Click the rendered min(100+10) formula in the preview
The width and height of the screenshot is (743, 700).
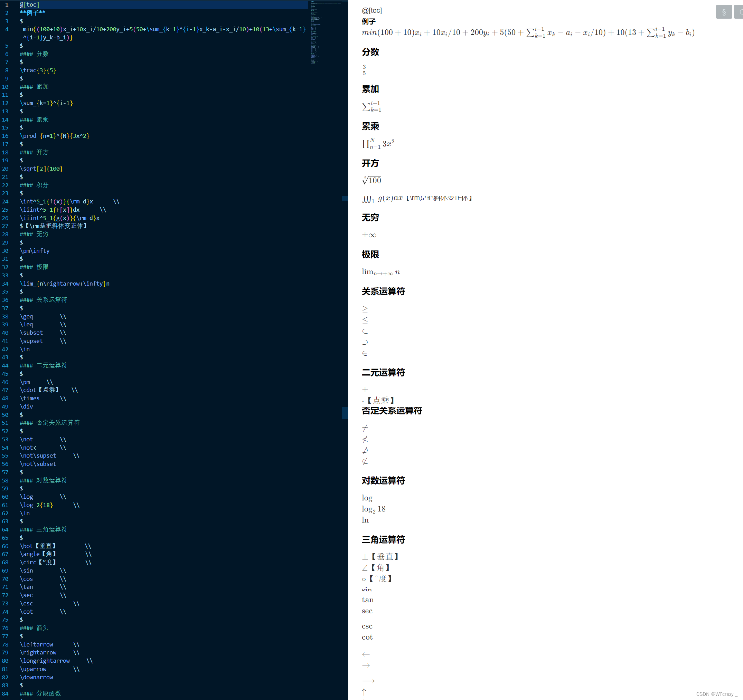coord(528,32)
